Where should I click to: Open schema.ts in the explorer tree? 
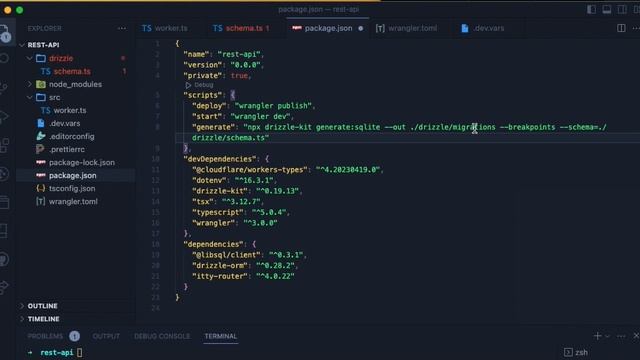coord(72,71)
